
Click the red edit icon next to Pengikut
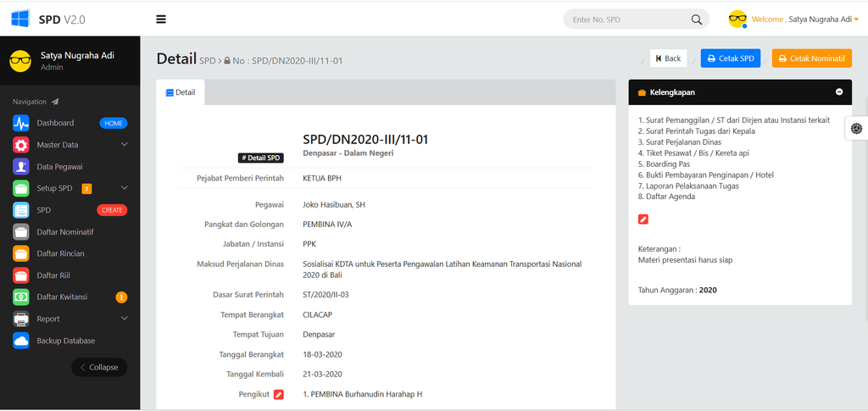[278, 394]
